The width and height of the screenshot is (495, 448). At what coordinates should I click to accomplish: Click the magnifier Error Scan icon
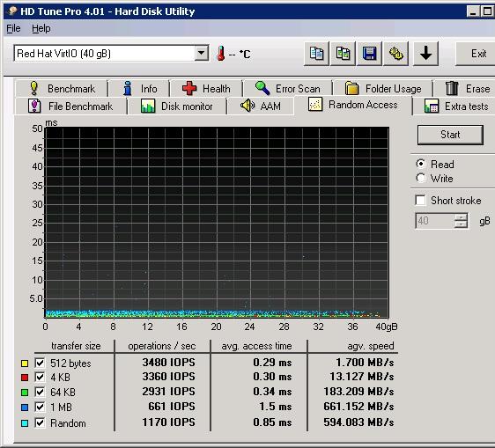[262, 88]
